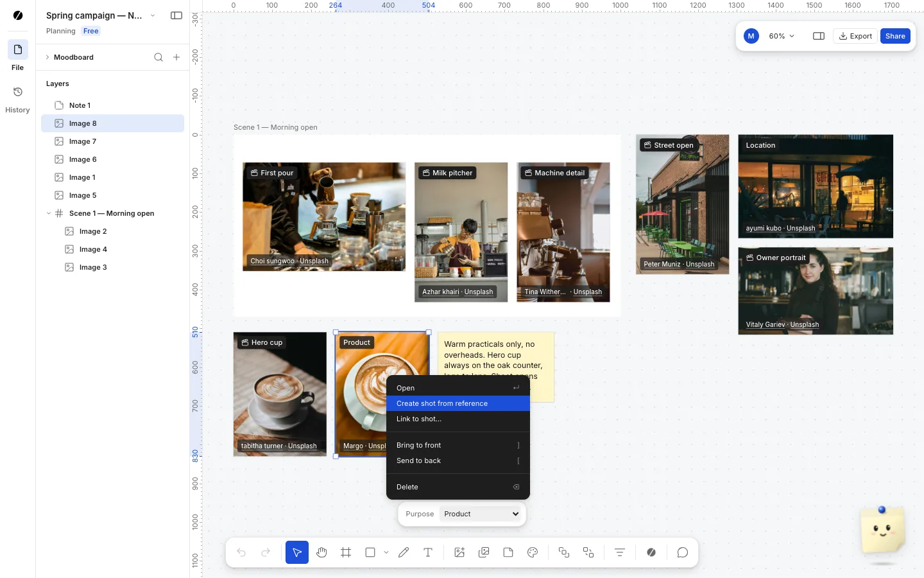The height and width of the screenshot is (578, 924).
Task: Select the Image 2 layer
Action: pos(112,231)
